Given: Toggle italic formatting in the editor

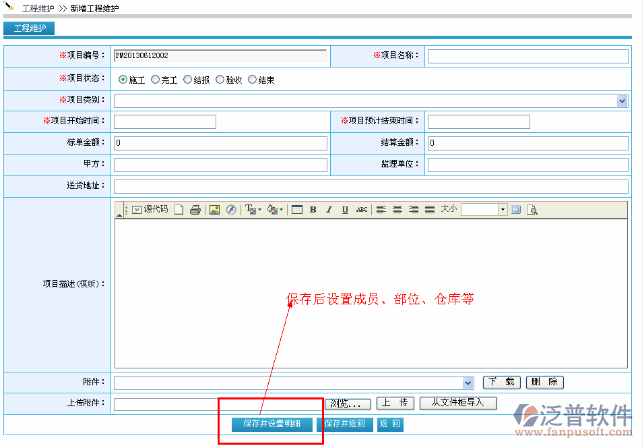Looking at the screenshot, I should (x=329, y=210).
